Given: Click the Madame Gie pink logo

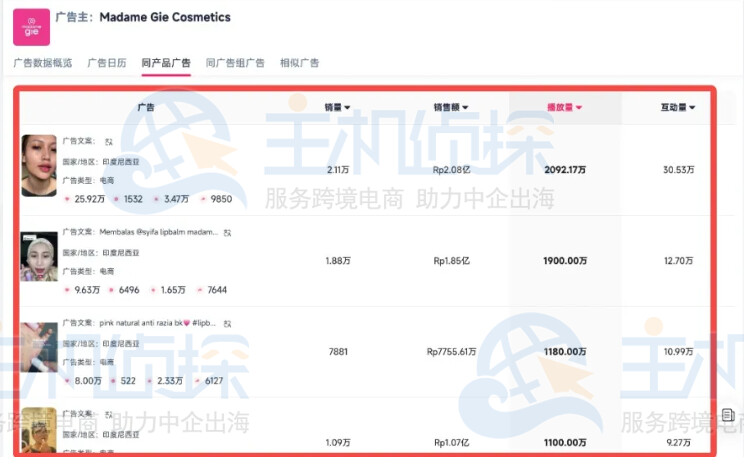Looking at the screenshot, I should click(31, 27).
